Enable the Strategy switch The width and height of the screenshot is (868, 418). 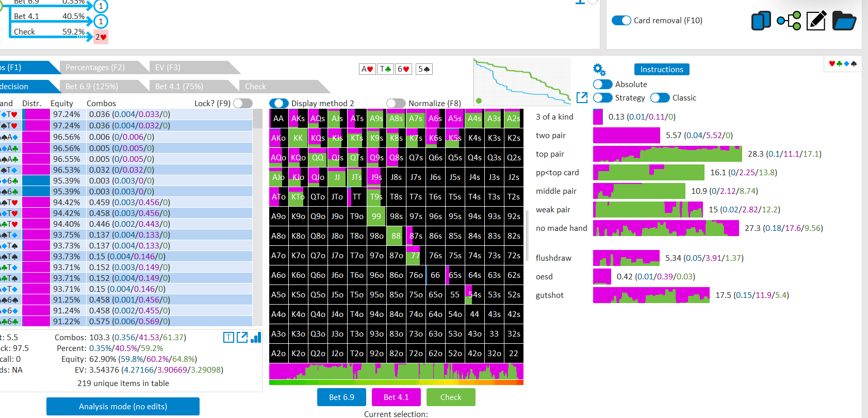pyautogui.click(x=602, y=98)
